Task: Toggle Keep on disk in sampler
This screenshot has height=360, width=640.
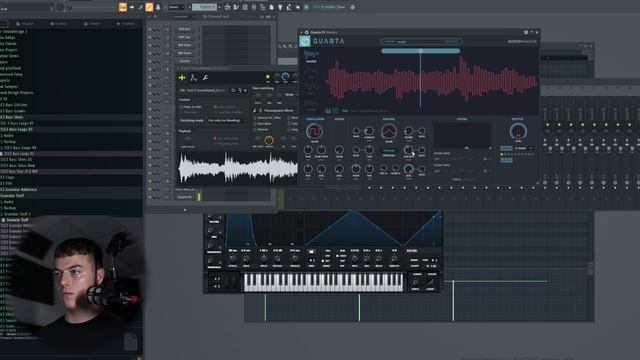Action: click(x=182, y=107)
